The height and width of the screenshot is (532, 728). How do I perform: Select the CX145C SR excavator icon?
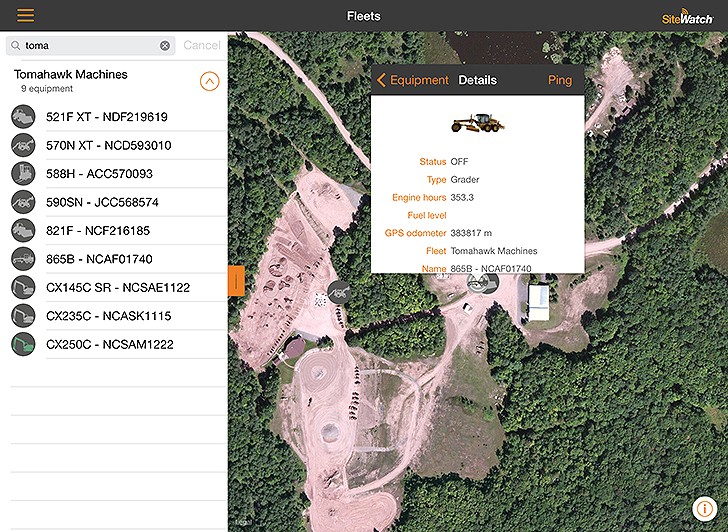tap(23, 287)
